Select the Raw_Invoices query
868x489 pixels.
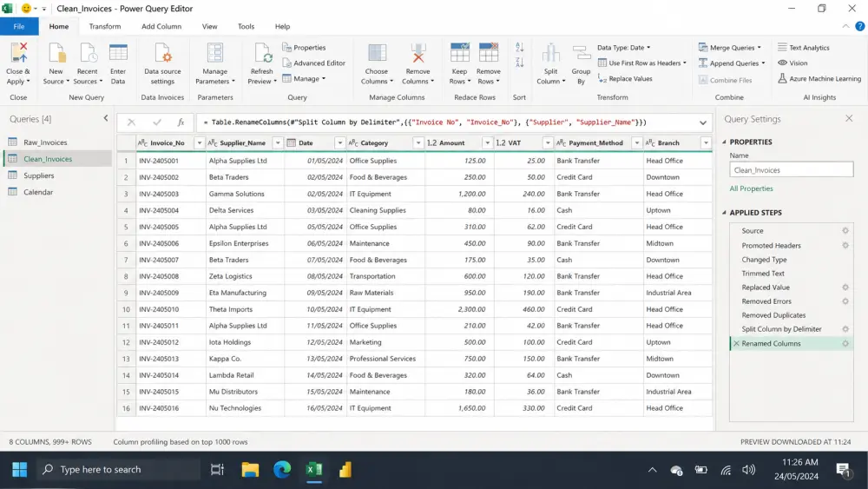pos(57,142)
